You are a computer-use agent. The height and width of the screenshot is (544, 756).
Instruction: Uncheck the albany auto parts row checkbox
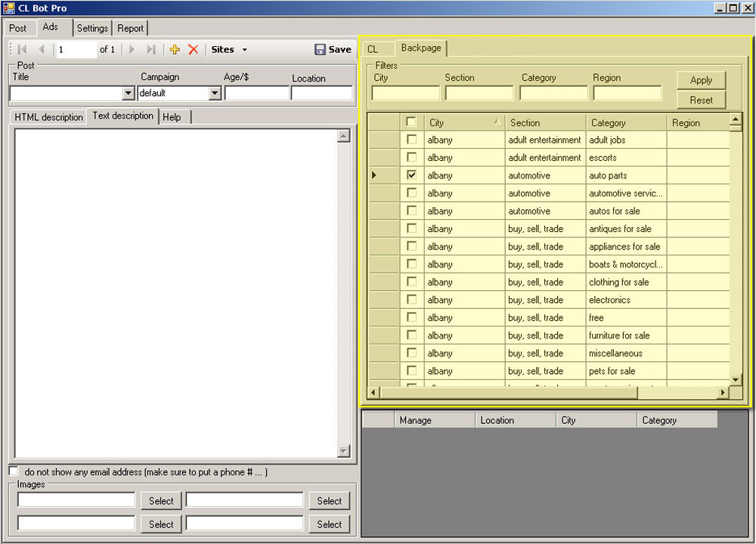coord(411,175)
